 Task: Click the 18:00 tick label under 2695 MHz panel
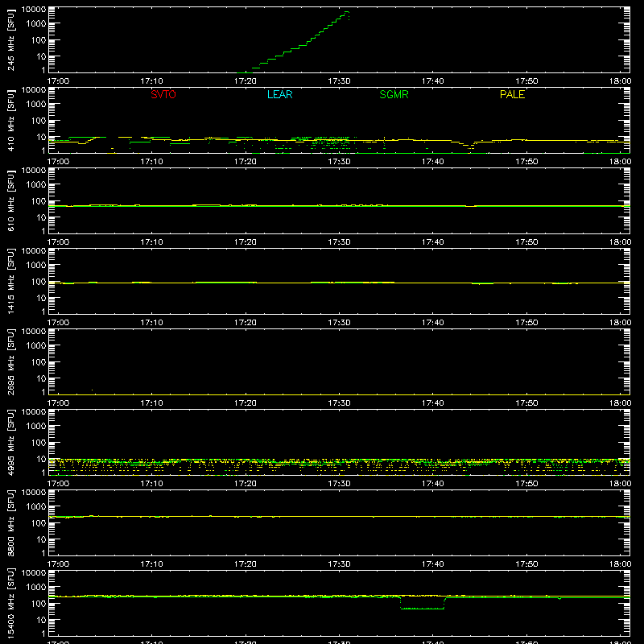620,403
